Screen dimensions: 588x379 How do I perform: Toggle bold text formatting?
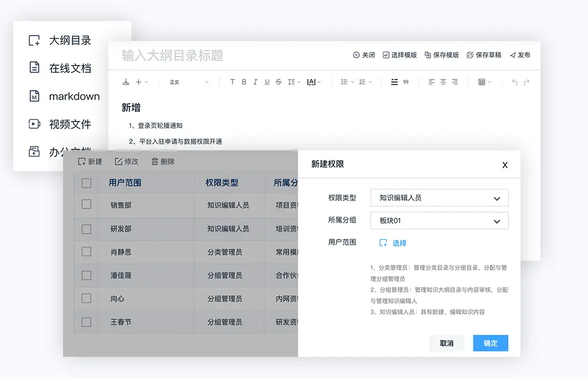[x=244, y=82]
